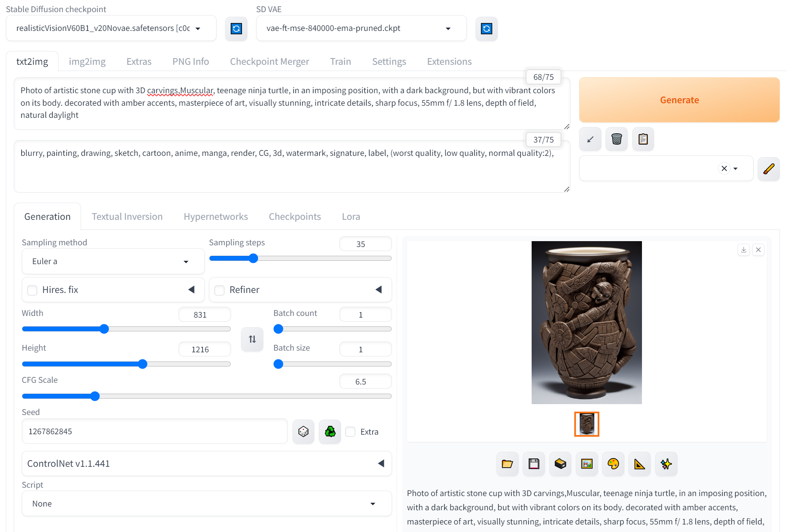Click the arrow icon to read last generation parameters

pyautogui.click(x=590, y=139)
